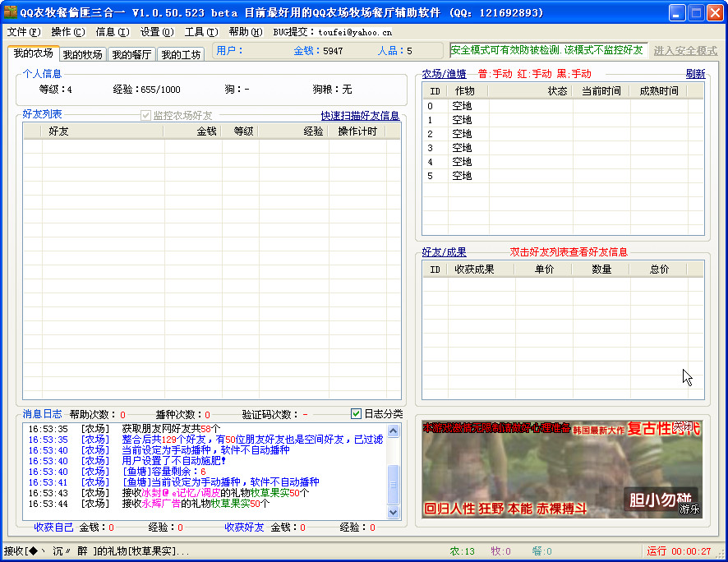Open the 信息(I) menu

point(113,31)
